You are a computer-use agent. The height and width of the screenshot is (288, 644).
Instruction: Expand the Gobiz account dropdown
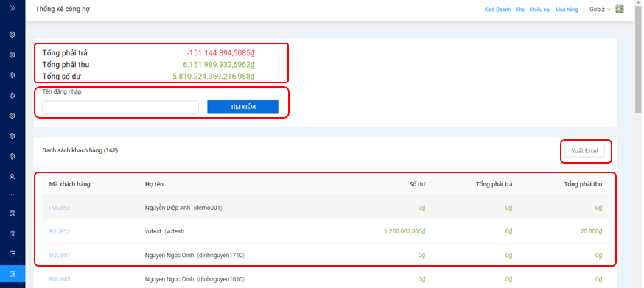(600, 10)
